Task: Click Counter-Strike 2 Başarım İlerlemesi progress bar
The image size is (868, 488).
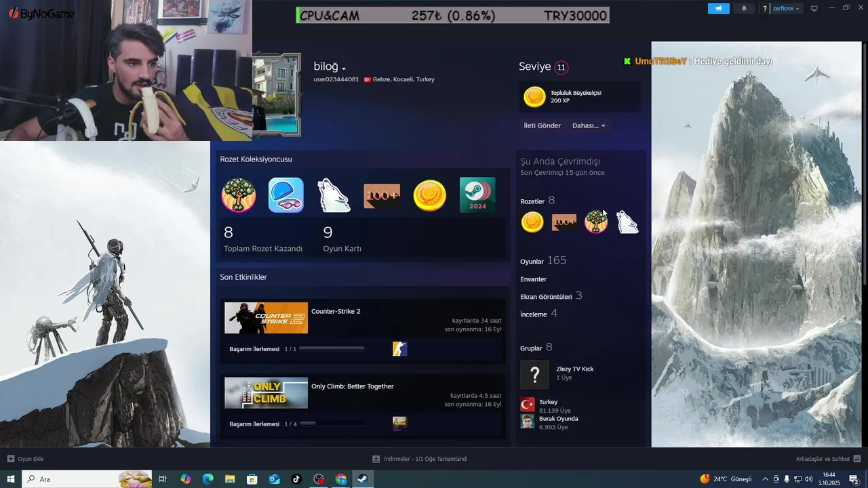Action: coord(332,349)
